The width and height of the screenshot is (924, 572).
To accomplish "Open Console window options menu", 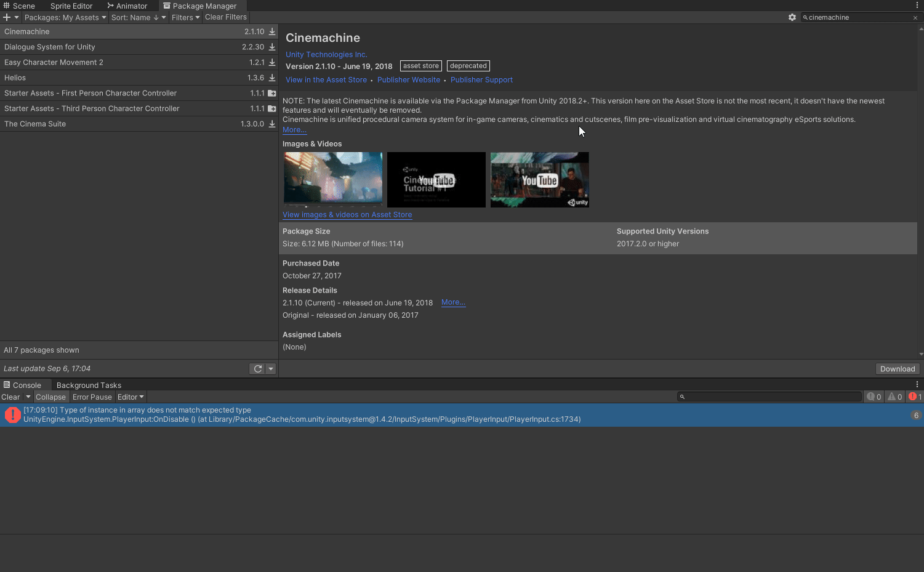I will [917, 385].
